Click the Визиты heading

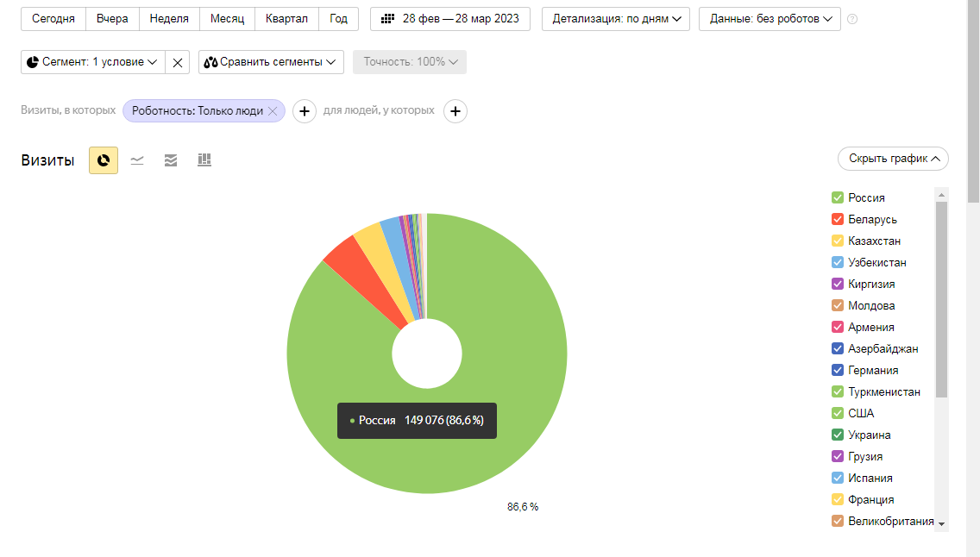(47, 160)
